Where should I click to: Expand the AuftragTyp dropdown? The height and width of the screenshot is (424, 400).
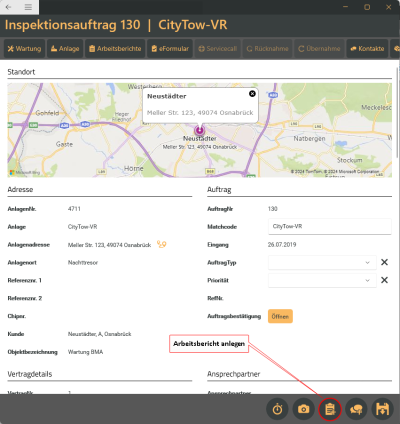tap(322, 262)
